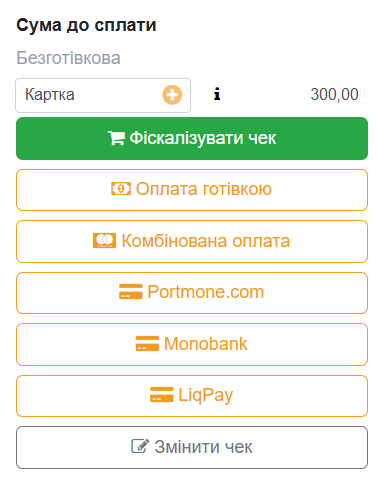Image resolution: width=379 pixels, height=477 pixels.
Task: Click the pencil edit icon on Змінити чек
Action: click(x=140, y=446)
